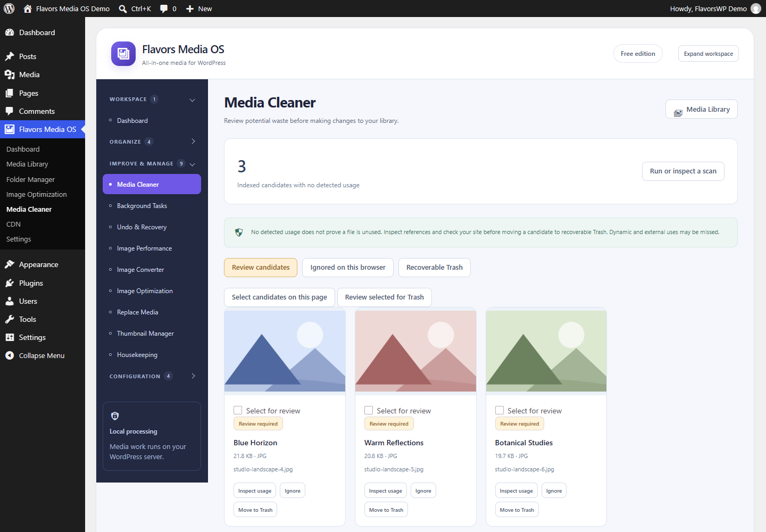This screenshot has height=532, width=766.
Task: Click Select candidates on this page
Action: 279,297
